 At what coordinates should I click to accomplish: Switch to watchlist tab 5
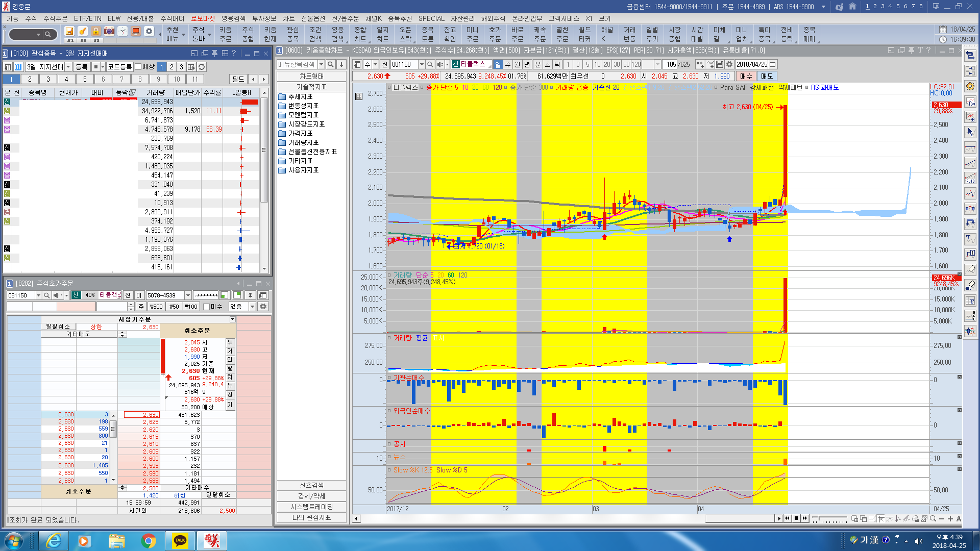click(x=85, y=79)
